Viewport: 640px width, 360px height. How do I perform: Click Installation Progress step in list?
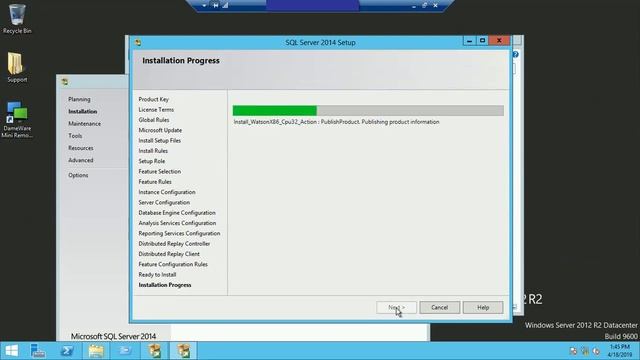pyautogui.click(x=164, y=285)
